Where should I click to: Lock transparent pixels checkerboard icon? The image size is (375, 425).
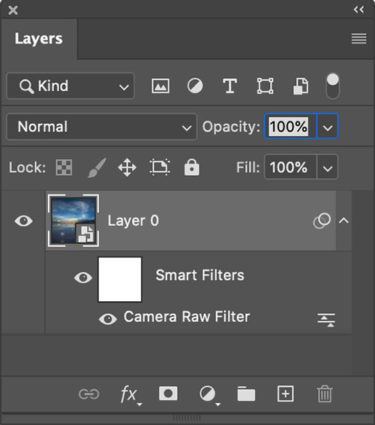tap(64, 167)
